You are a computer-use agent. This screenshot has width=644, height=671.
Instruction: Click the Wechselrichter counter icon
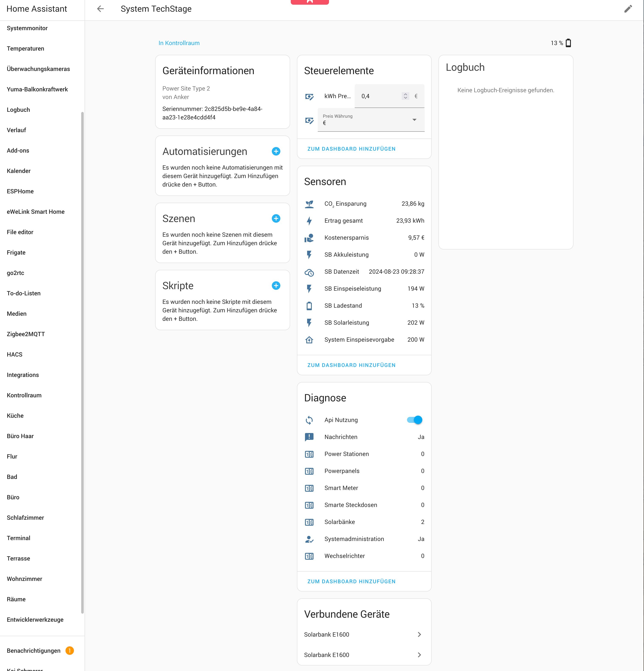(x=309, y=556)
